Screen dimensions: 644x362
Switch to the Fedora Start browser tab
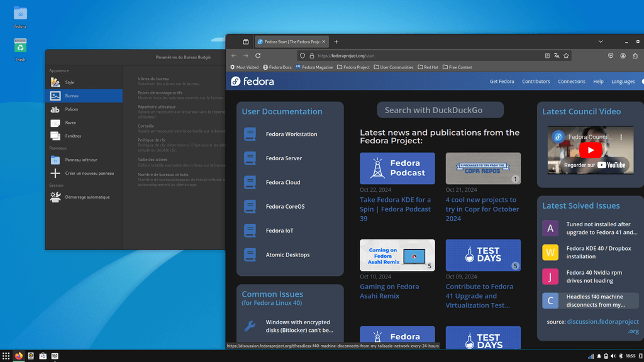click(291, 42)
